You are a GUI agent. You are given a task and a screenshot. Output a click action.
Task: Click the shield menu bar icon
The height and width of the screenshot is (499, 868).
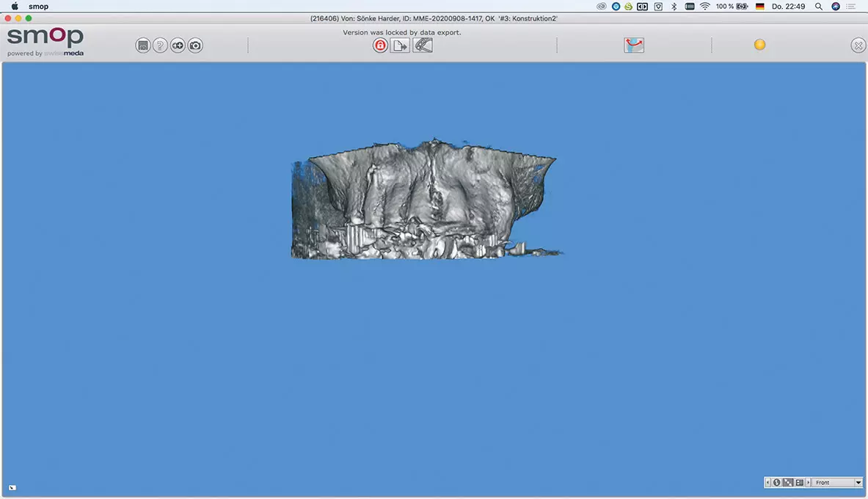[658, 7]
